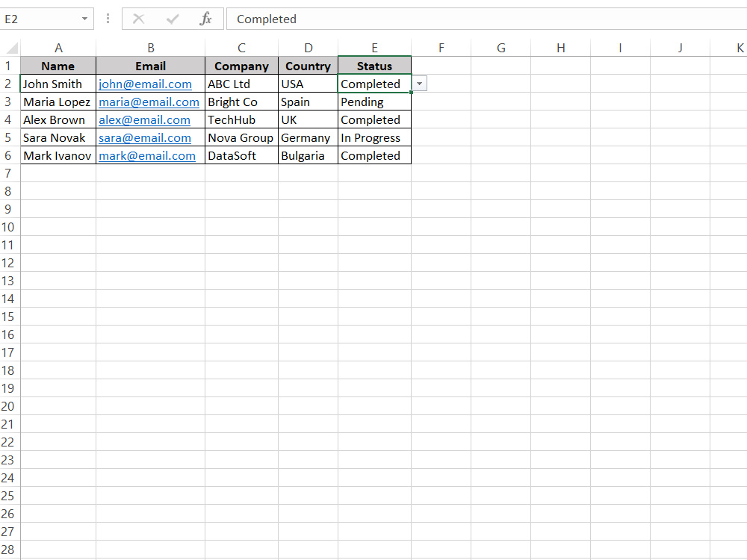The height and width of the screenshot is (560, 747).
Task: Select column D header
Action: click(x=309, y=48)
